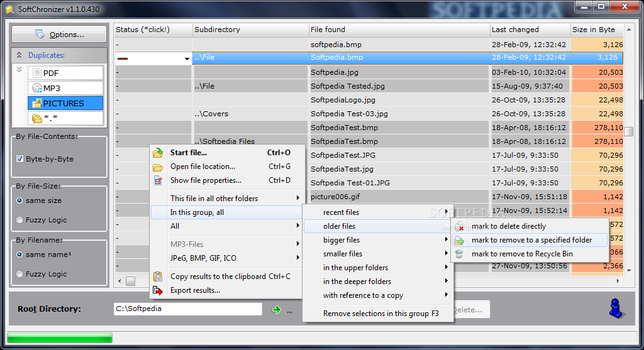The image size is (644, 350).
Task: Click the Root Directory path field
Action: pyautogui.click(x=187, y=309)
